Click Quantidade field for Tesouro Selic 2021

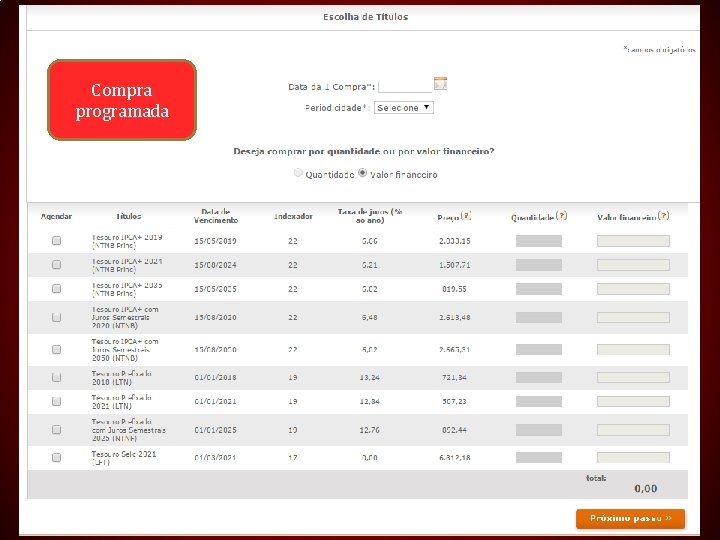pos(539,457)
